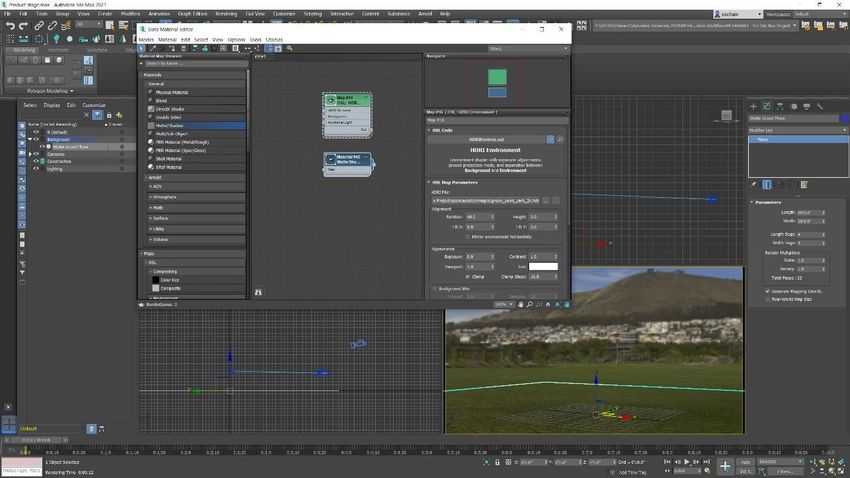Open Display tab in command panel

tap(807, 106)
